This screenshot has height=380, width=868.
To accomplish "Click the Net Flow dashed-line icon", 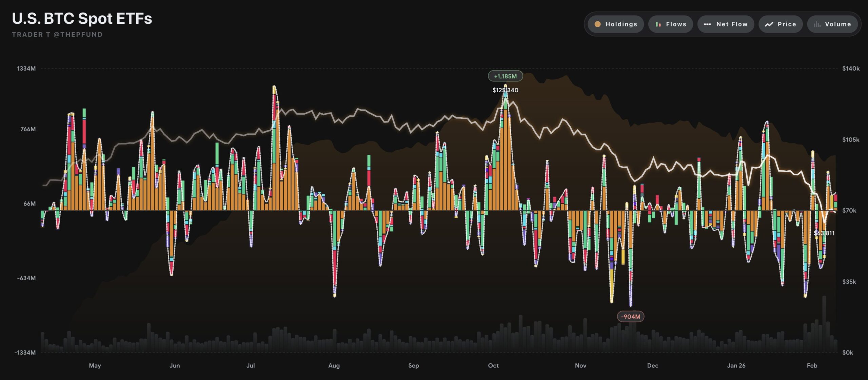I will 707,24.
